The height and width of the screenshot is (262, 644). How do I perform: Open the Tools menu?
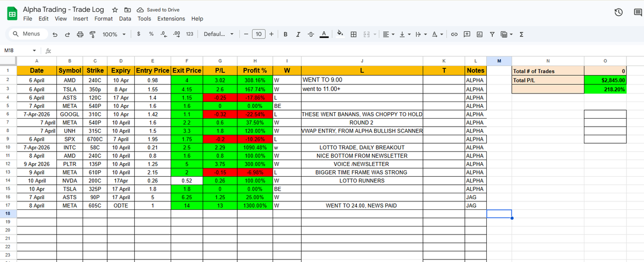click(144, 18)
